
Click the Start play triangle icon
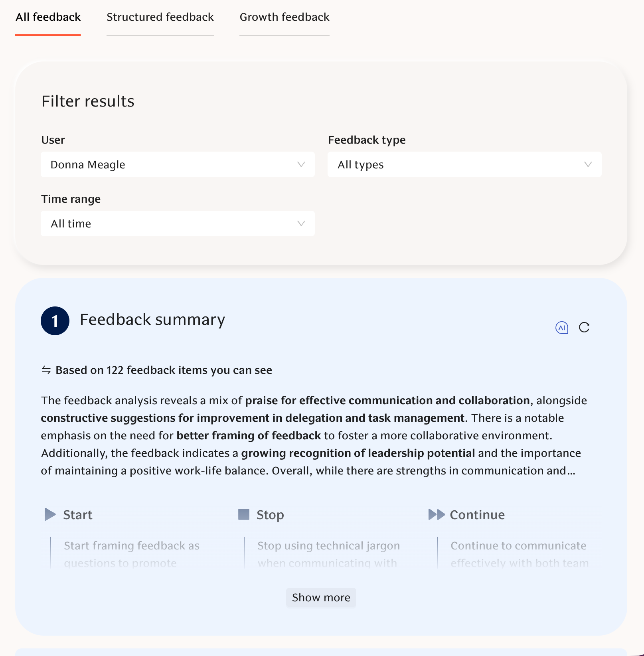coord(50,514)
